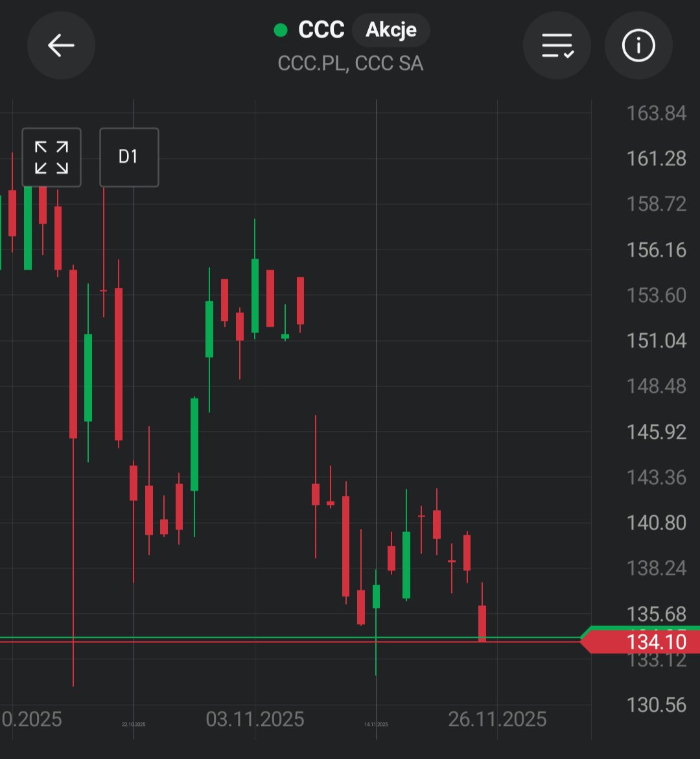Tap the green bid price marker on axis
Image resolution: width=700 pixels, height=759 pixels.
tap(644, 629)
